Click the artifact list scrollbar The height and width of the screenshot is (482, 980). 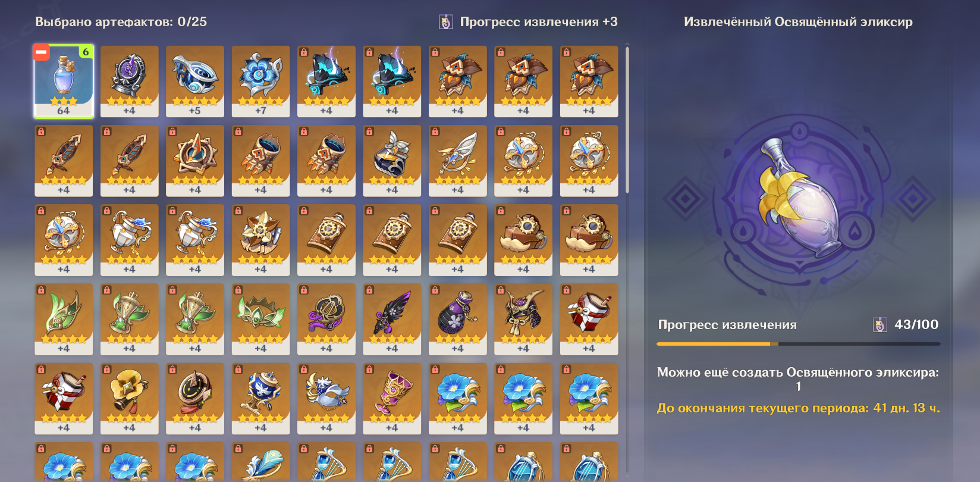(x=627, y=119)
